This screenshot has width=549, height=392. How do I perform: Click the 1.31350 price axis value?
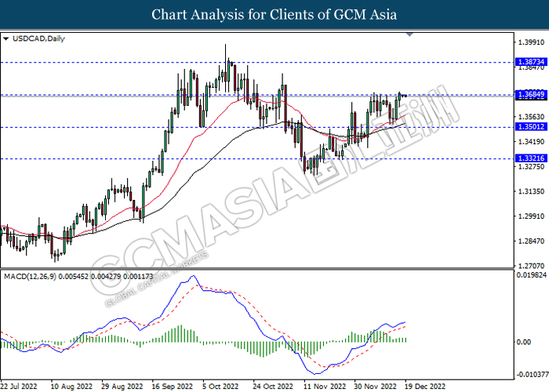point(531,191)
